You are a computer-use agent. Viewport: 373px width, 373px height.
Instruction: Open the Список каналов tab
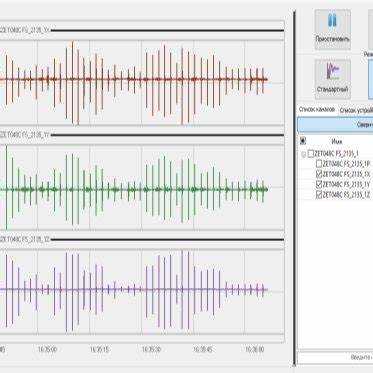[x=317, y=109]
